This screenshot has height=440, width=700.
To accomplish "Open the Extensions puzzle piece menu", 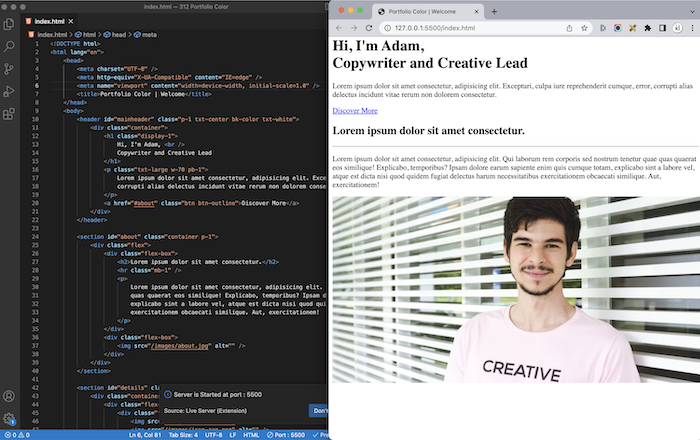I will coord(647,28).
